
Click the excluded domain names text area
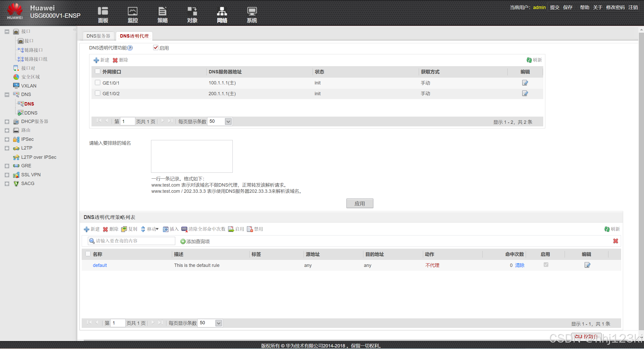[192, 156]
